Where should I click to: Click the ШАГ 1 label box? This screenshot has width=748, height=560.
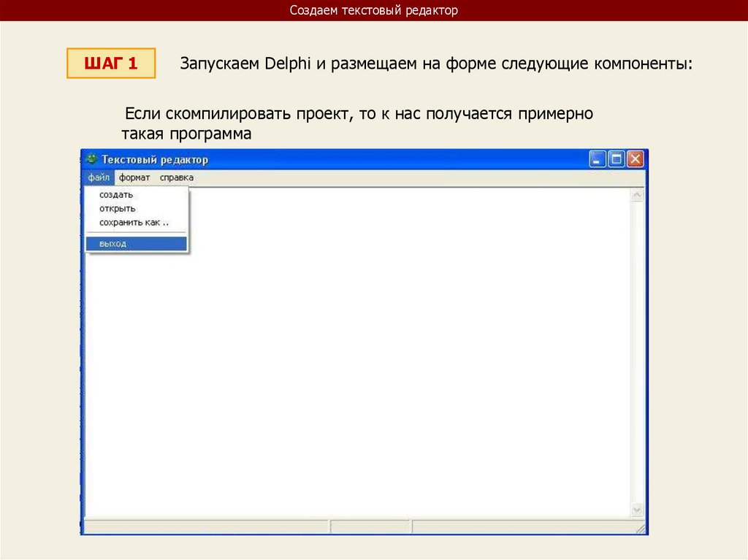coord(111,63)
